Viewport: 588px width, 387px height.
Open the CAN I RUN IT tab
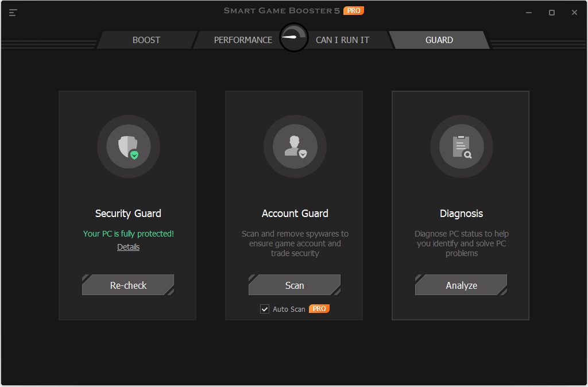point(342,40)
